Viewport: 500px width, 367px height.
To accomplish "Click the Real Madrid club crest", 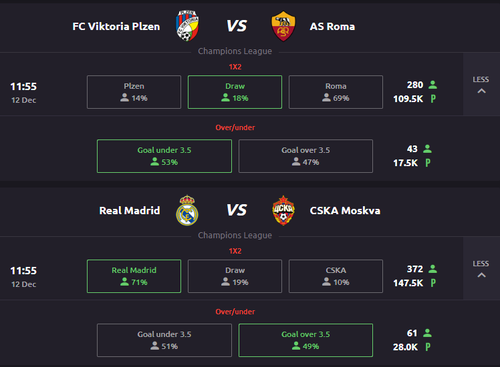I will (187, 210).
